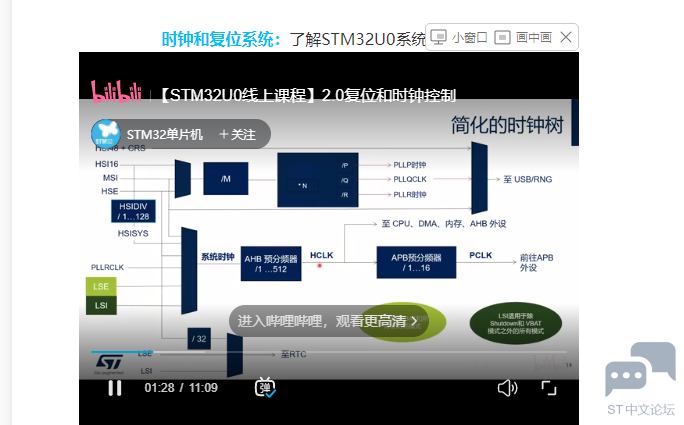The height and width of the screenshot is (425, 684).
Task: Click the bilibili logo
Action: pyautogui.click(x=116, y=91)
